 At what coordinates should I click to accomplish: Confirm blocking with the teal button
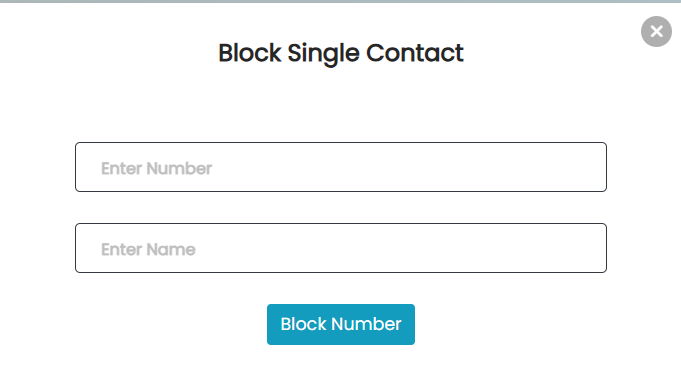point(340,324)
